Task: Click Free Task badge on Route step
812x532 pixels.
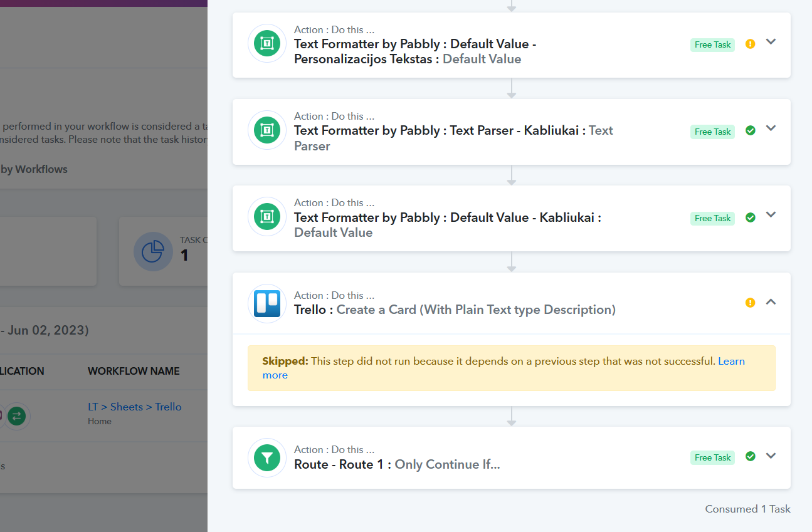Action: pyautogui.click(x=712, y=457)
